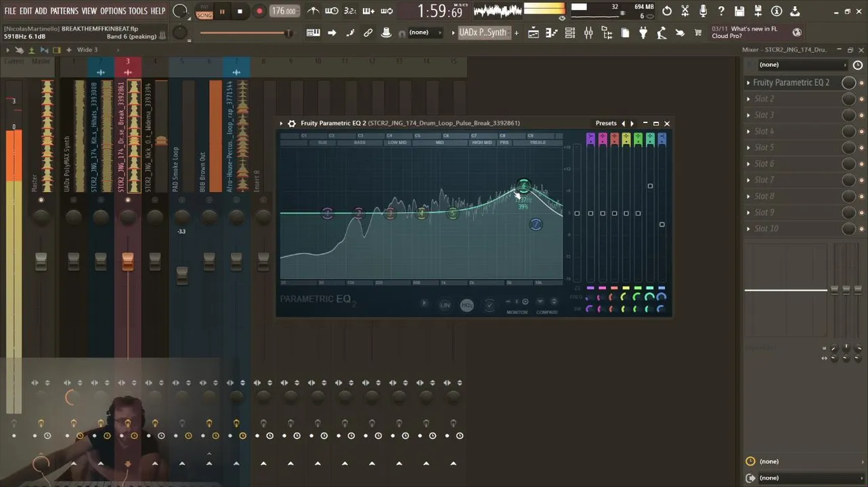868x487 pixels.
Task: Click the plug plugin picker icon
Action: 643,32
